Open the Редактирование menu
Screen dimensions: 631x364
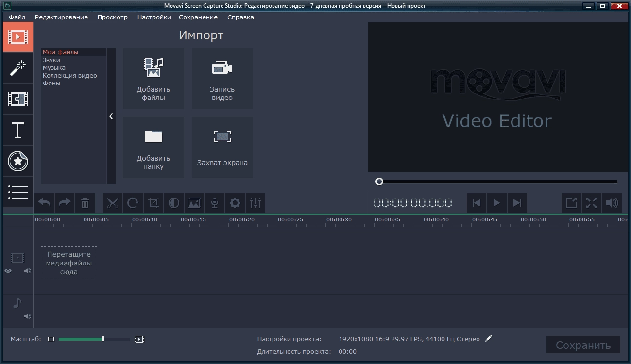pos(61,17)
